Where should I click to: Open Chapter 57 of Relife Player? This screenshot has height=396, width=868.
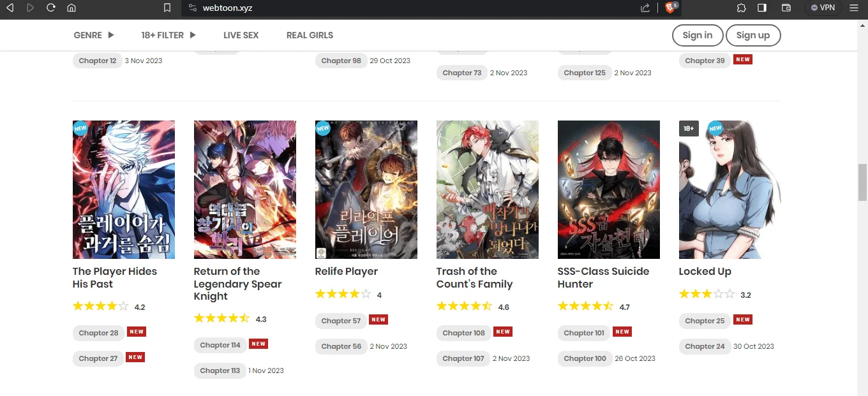pyautogui.click(x=341, y=321)
